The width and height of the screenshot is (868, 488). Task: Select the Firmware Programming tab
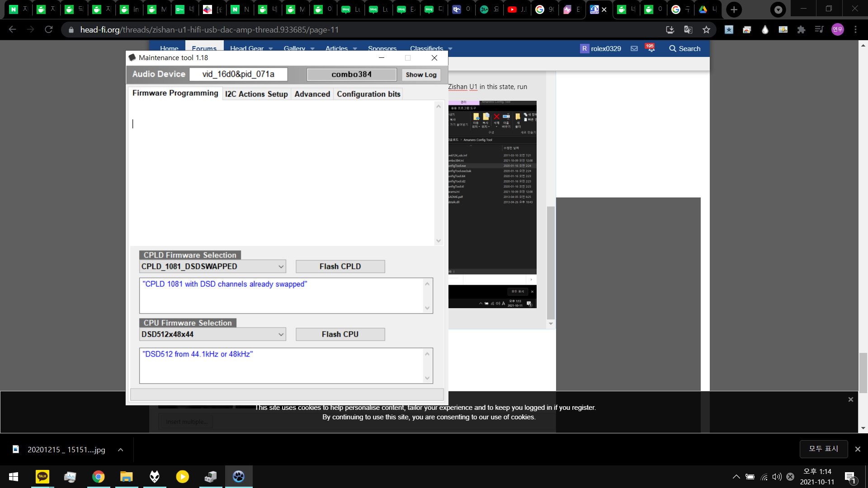(x=175, y=93)
